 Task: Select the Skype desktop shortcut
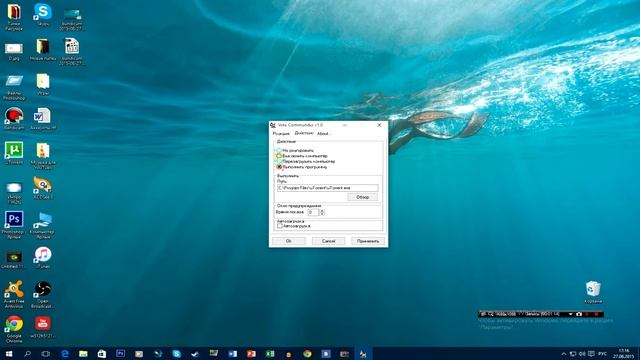pos(43,15)
